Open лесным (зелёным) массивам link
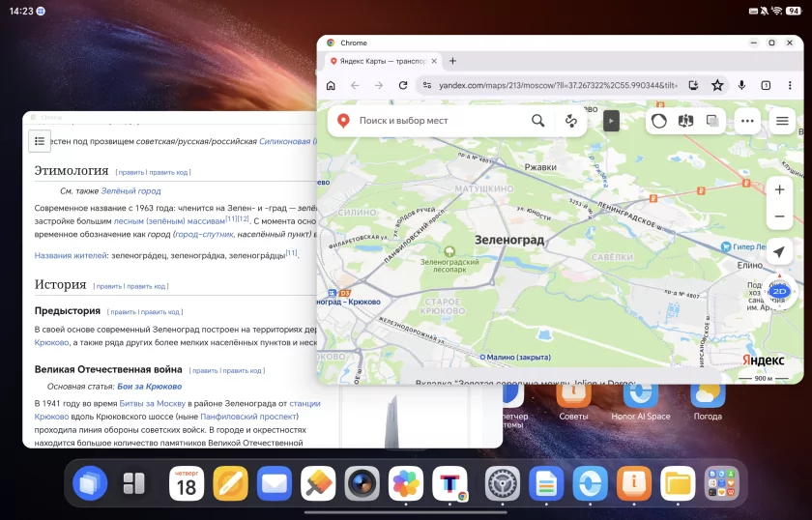The image size is (812, 520). (x=169, y=221)
